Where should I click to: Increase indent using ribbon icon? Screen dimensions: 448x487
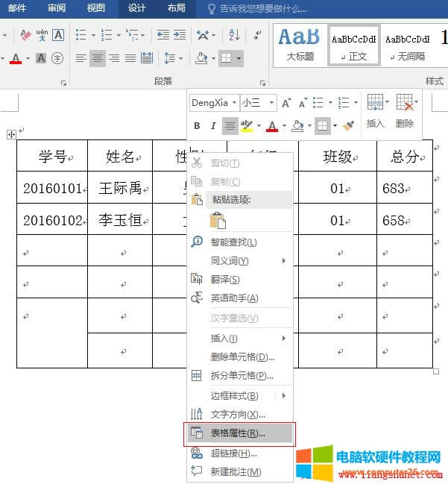[x=180, y=35]
